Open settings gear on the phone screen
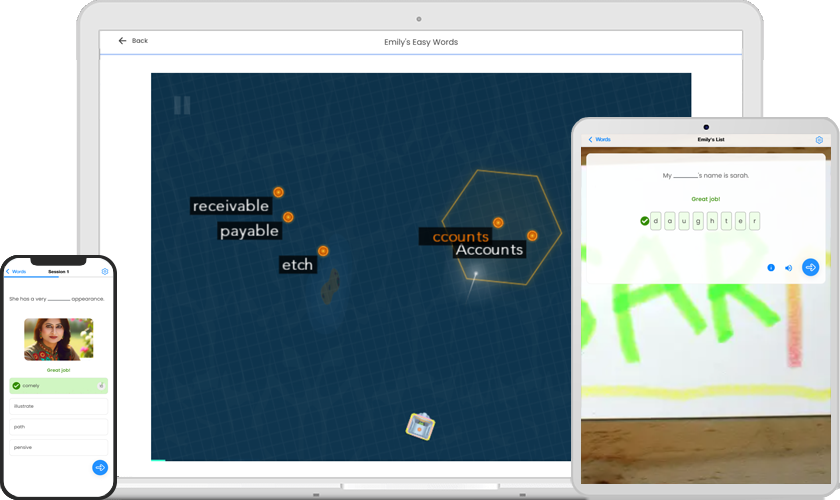 pos(105,272)
